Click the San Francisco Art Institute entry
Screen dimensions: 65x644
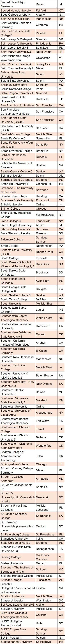[17, 106]
